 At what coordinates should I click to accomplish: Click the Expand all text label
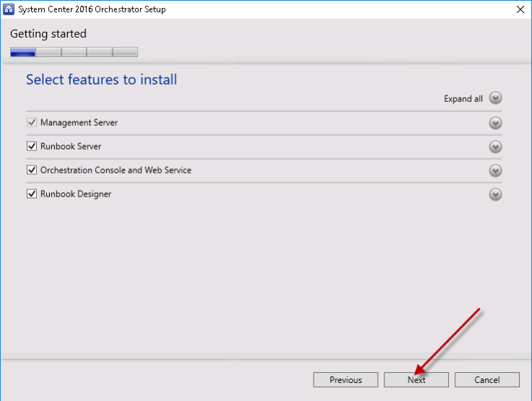pos(463,99)
